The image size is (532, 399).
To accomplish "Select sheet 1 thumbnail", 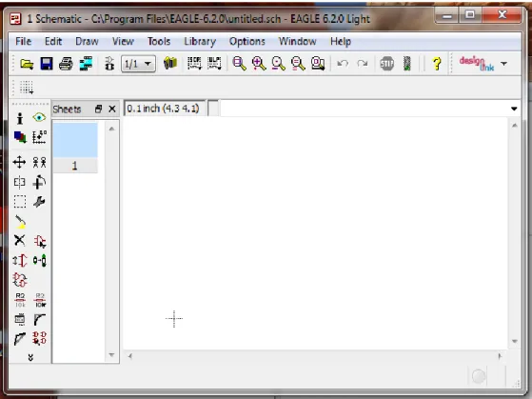I will pyautogui.click(x=75, y=148).
